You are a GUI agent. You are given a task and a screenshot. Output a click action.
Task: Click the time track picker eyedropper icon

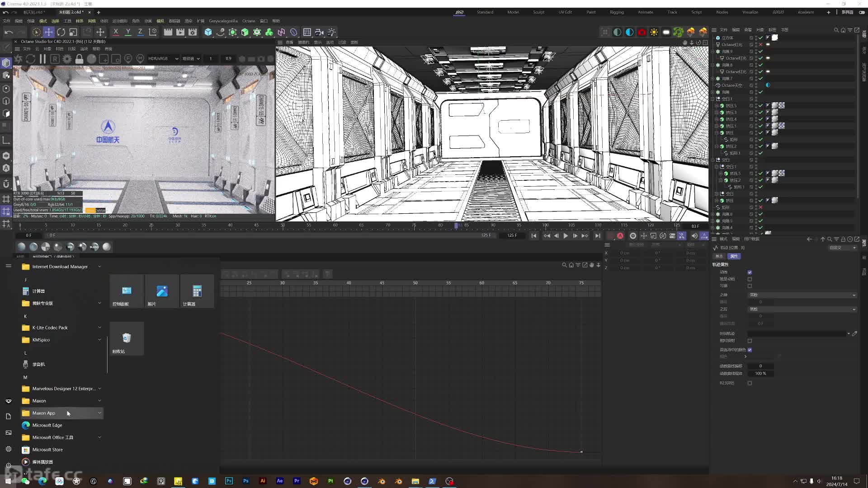[854, 334]
